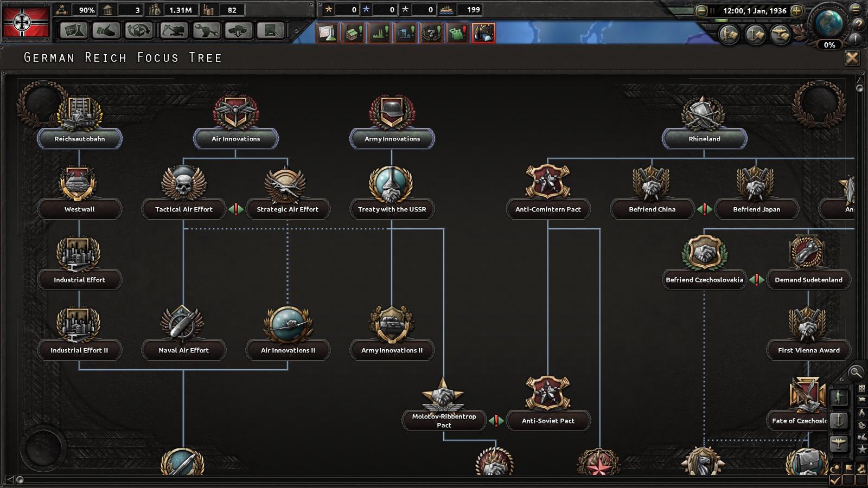Click the convoys ship icon
This screenshot has height=488, width=868.
[448, 10]
